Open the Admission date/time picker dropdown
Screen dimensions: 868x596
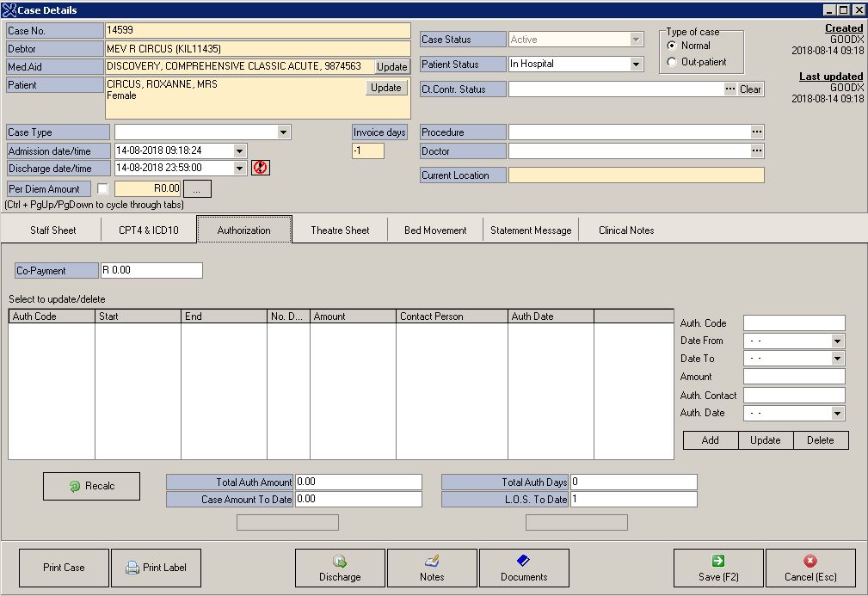tap(239, 151)
